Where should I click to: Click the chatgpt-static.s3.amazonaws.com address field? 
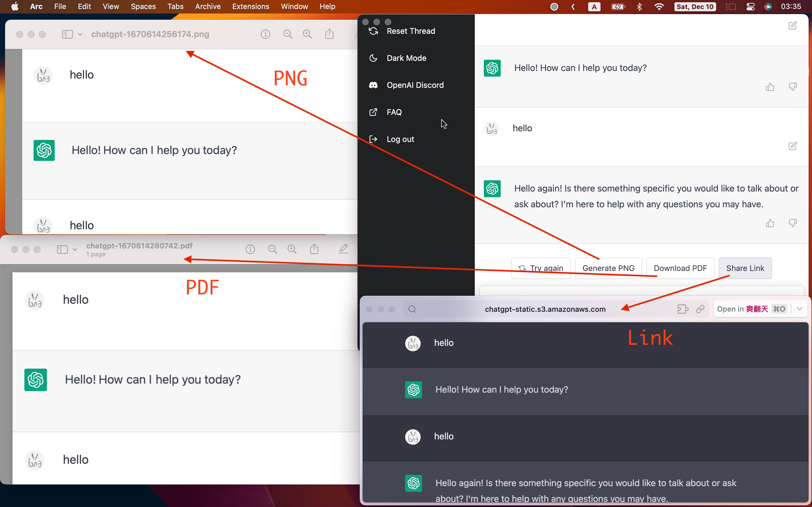coord(545,309)
